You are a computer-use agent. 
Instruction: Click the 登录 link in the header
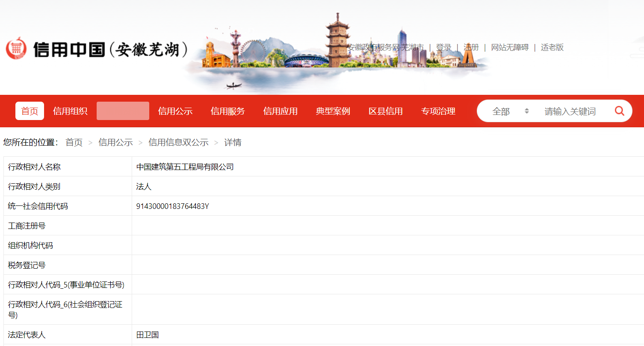pyautogui.click(x=444, y=47)
